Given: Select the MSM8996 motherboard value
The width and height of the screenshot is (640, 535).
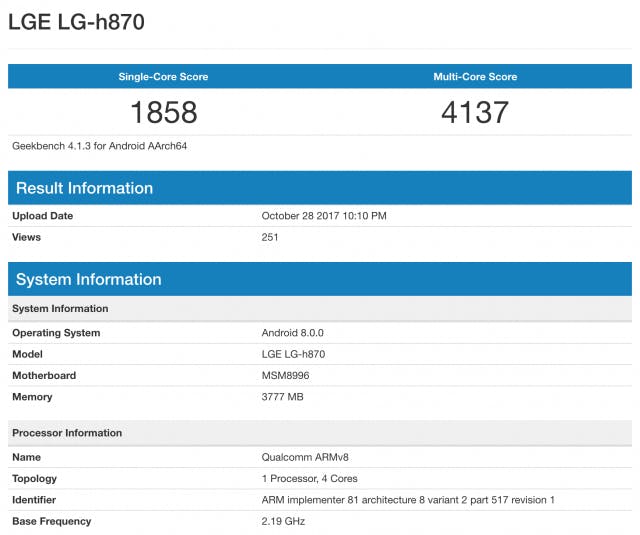Looking at the screenshot, I should [x=285, y=375].
